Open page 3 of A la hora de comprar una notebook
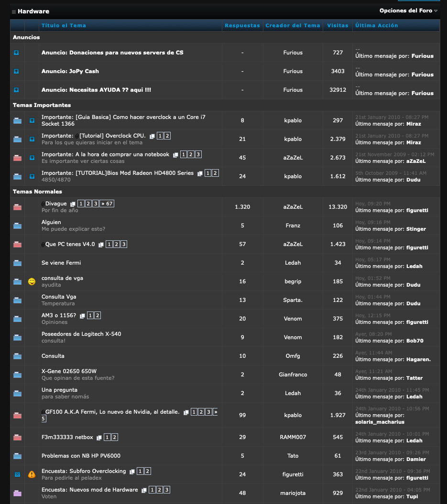 click(198, 155)
